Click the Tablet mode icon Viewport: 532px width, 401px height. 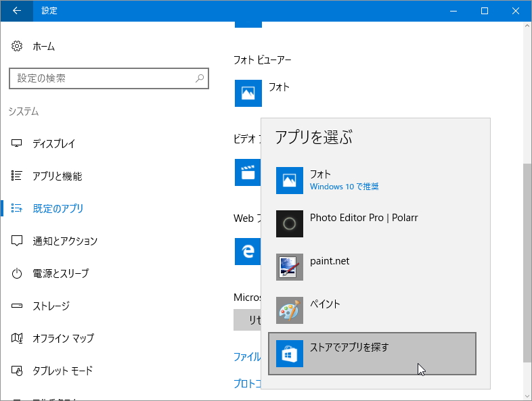click(x=17, y=371)
